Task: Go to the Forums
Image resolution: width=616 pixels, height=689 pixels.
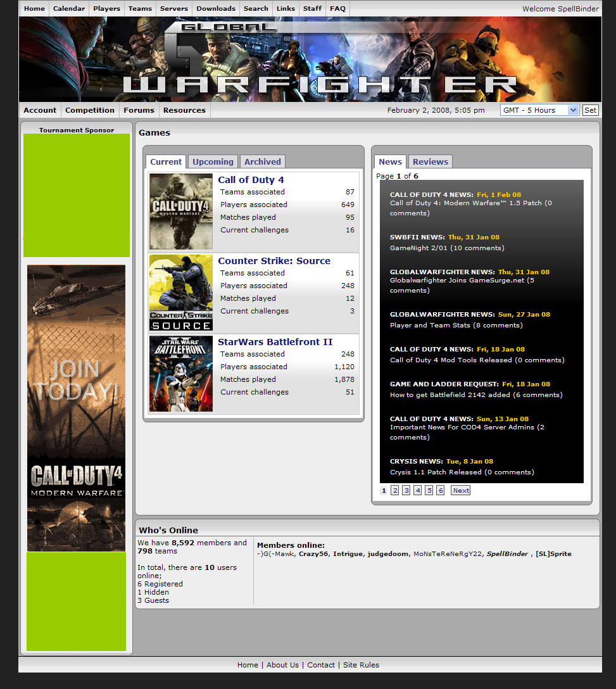Action: [139, 110]
